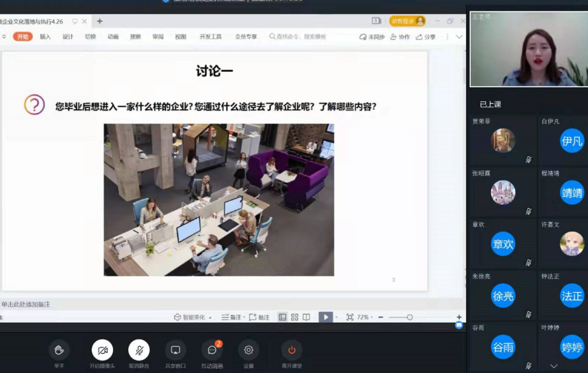Image resolution: width=588 pixels, height=373 pixels.
Task: Select participant 谷雨 avatar
Action: pos(503,347)
